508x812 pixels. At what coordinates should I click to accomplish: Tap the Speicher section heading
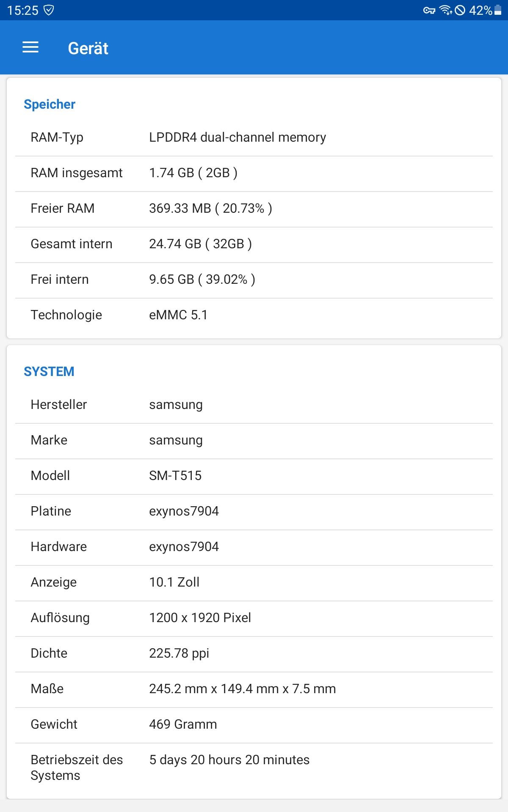(x=50, y=104)
